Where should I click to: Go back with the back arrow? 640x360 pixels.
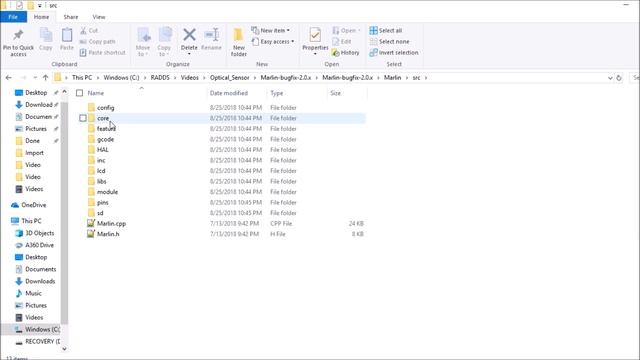tap(9, 78)
